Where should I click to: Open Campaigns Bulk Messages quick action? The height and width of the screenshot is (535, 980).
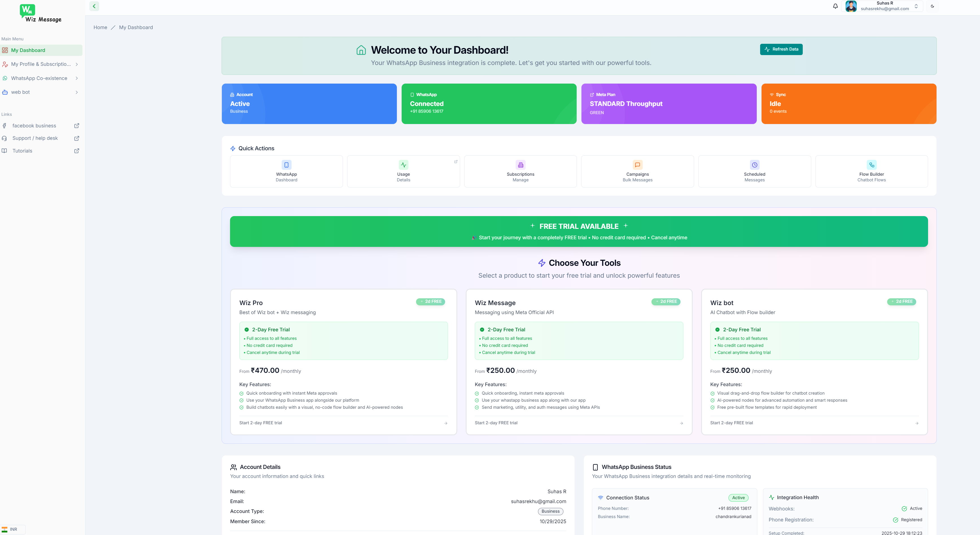click(x=637, y=171)
